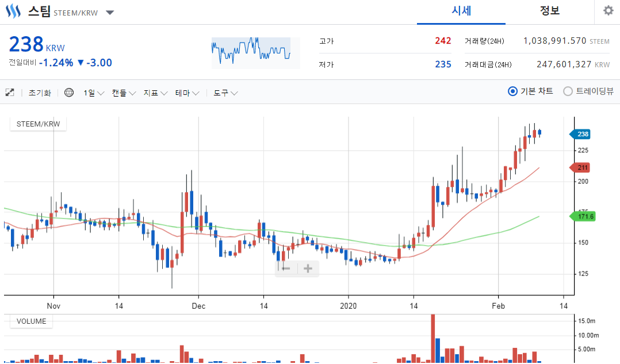Screen dimensions: 620x364
Task: Zoom out chart with minus button
Action: [286, 269]
